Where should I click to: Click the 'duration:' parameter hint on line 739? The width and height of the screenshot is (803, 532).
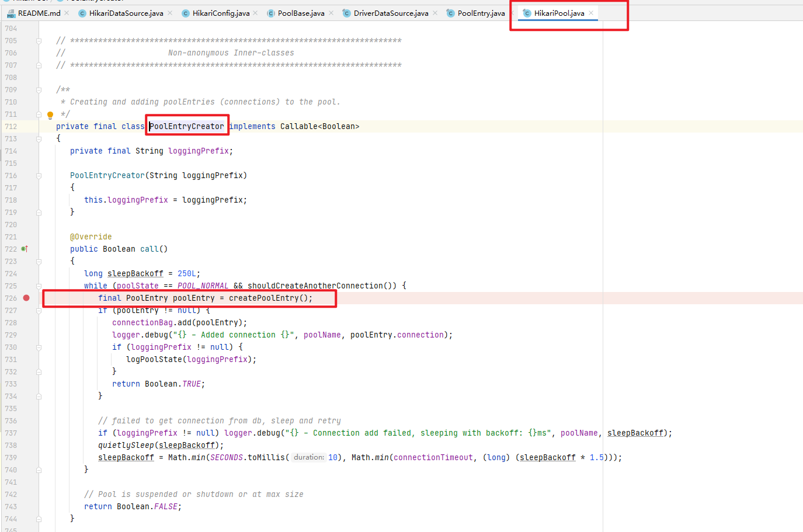pos(309,457)
